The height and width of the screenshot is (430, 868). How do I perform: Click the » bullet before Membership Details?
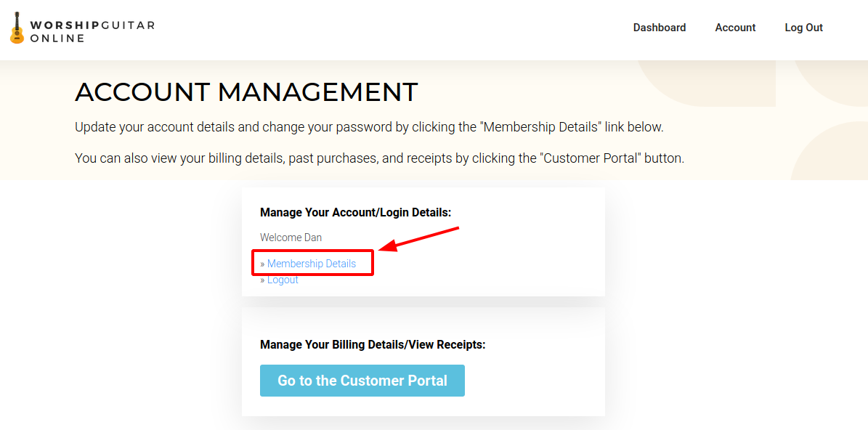[262, 264]
